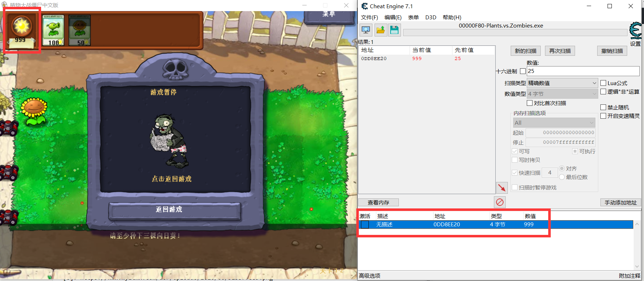Click the 再次扫描 button
Viewport: 644px width, 281px height.
coord(560,51)
